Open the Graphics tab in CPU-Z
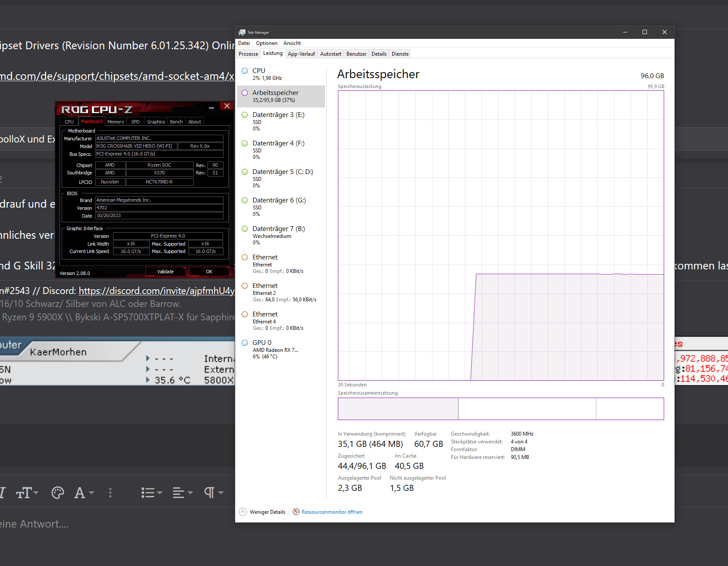 click(156, 122)
